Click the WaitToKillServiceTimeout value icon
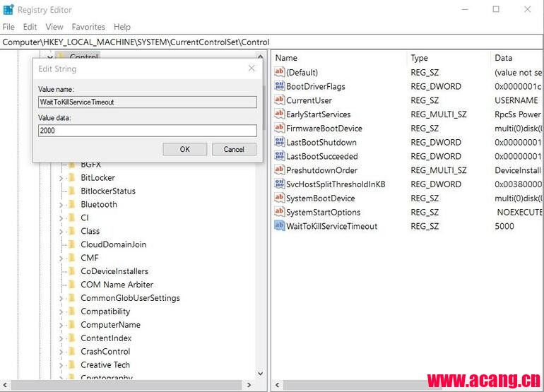This screenshot has width=544, height=392. pyautogui.click(x=279, y=226)
